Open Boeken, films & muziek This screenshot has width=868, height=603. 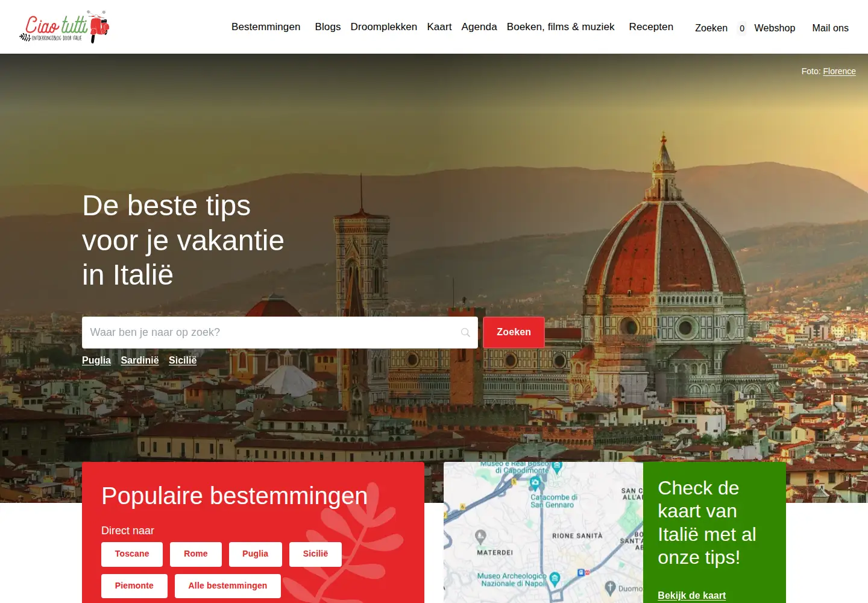561,27
